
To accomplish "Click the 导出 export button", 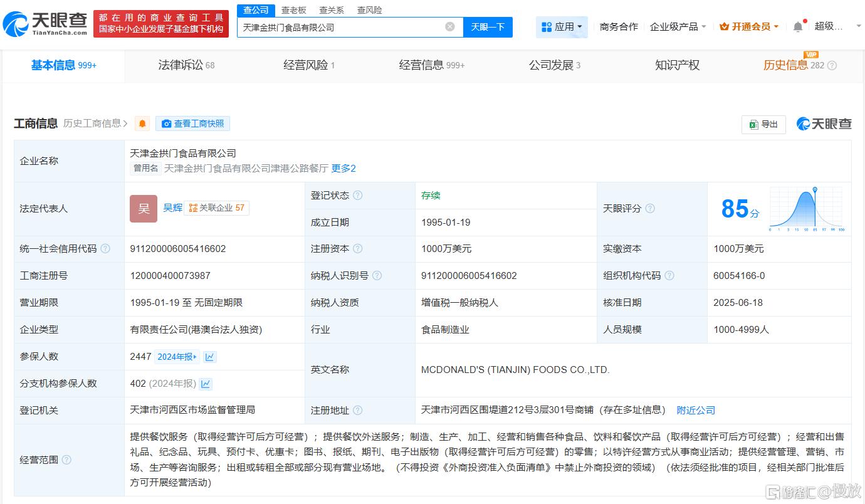I will 763,124.
